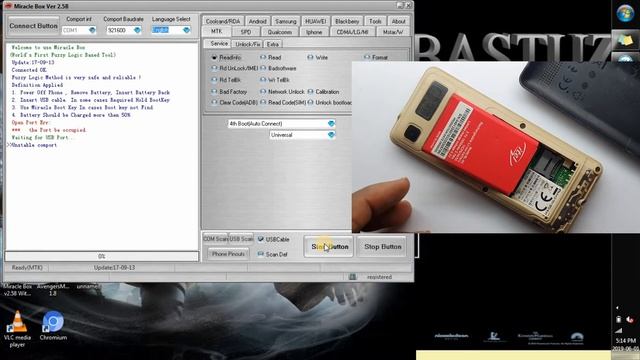The width and height of the screenshot is (640, 360).
Task: Select Miracle Box v2.58 desktop shortcut label
Action: [x=18, y=290]
